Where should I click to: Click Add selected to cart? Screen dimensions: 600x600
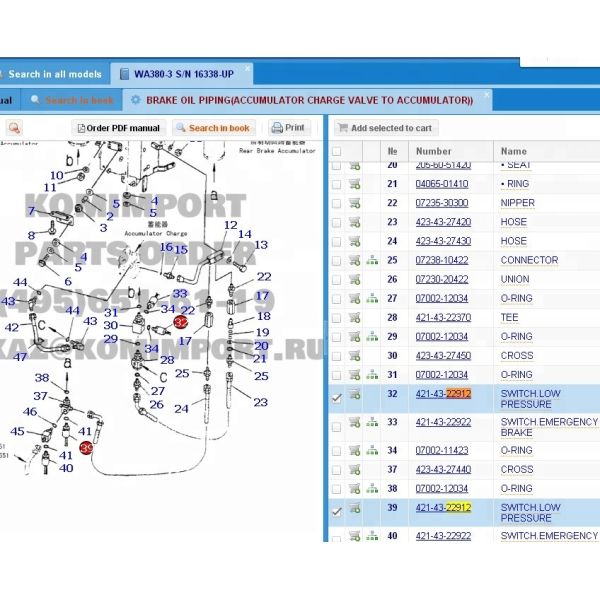(385, 128)
